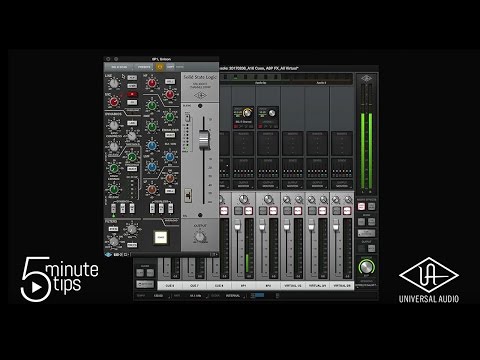This screenshot has height=360, width=480.
Task: Click the right button under CLEAR in Console
Action: click(x=150, y=273)
